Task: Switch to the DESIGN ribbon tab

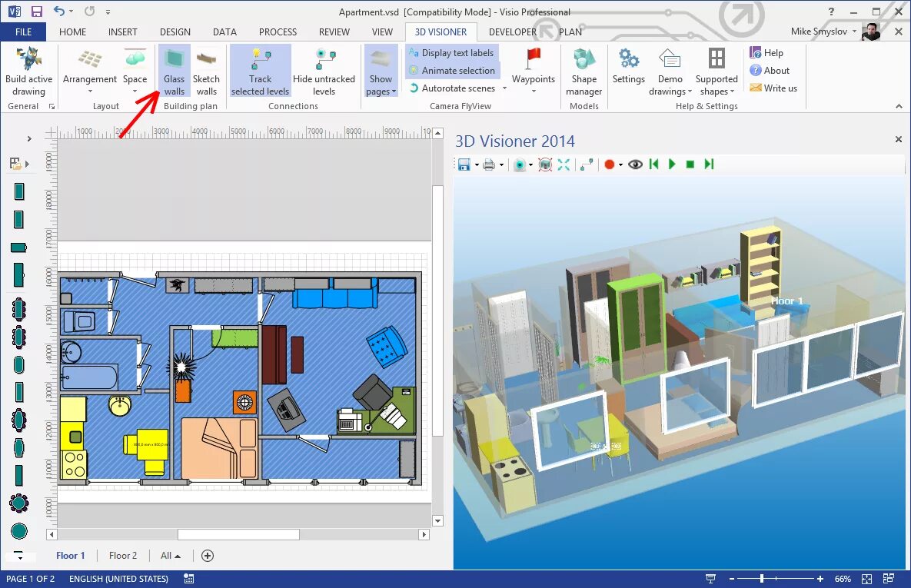Action: tap(175, 32)
